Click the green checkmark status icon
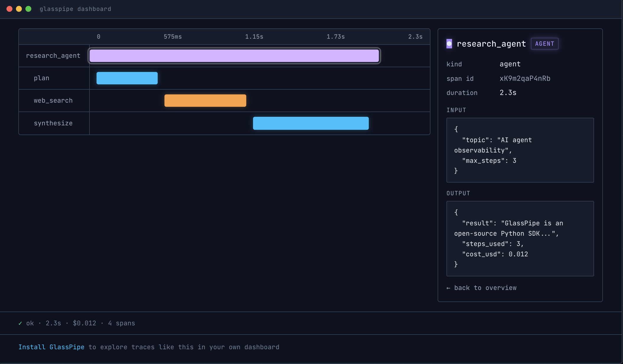Screen dimensions: 623x364 [x=20, y=323]
